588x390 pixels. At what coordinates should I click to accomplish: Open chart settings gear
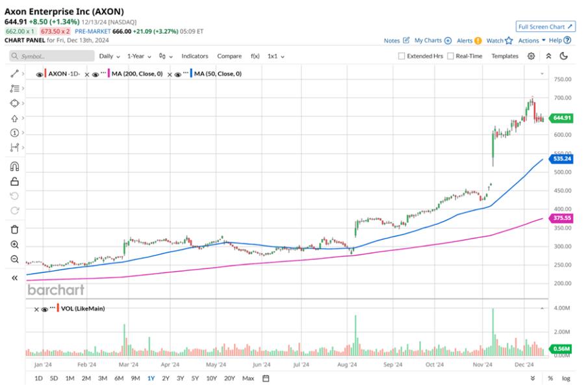click(531, 57)
